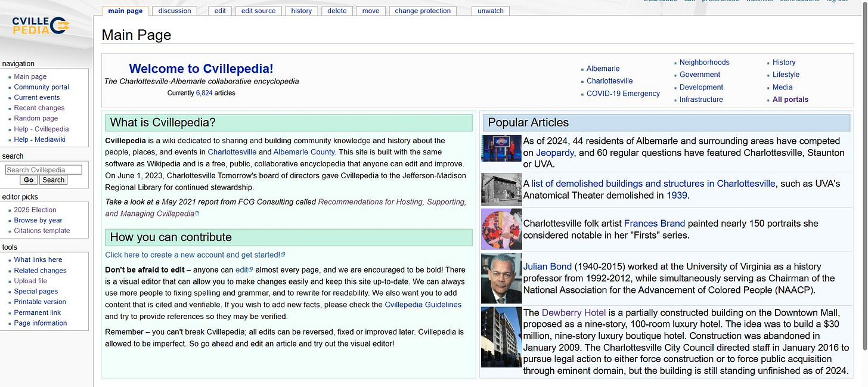Open the Infrastructure portal
This screenshot has height=387, width=868.
click(x=701, y=100)
